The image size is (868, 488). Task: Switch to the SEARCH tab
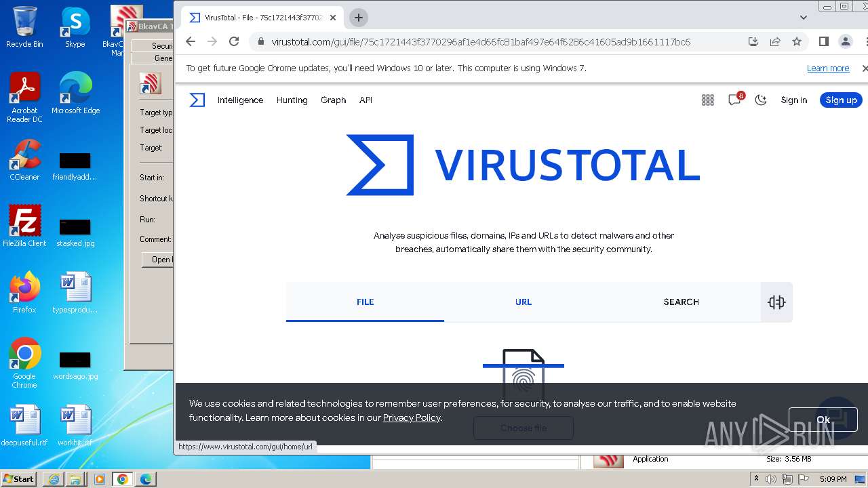[x=682, y=302]
